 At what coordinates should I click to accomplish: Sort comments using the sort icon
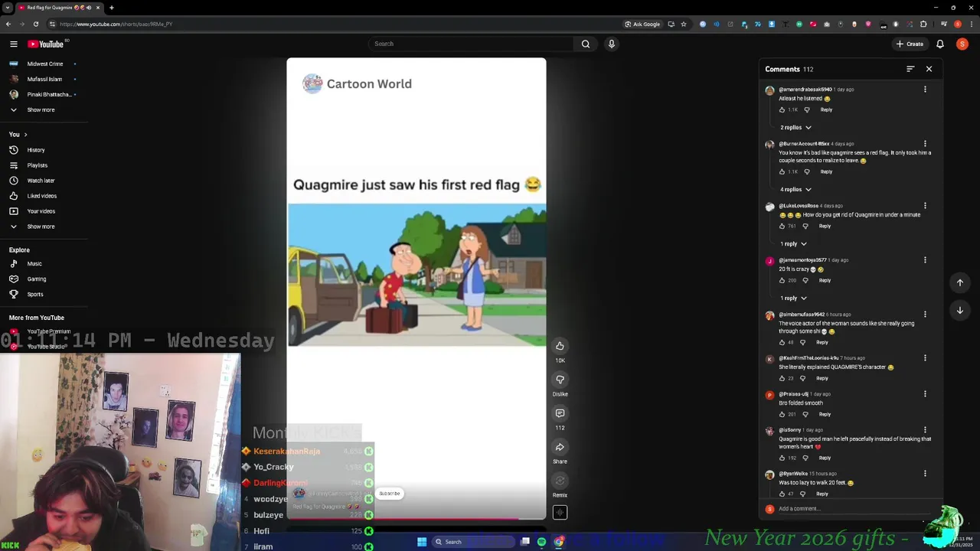point(910,69)
